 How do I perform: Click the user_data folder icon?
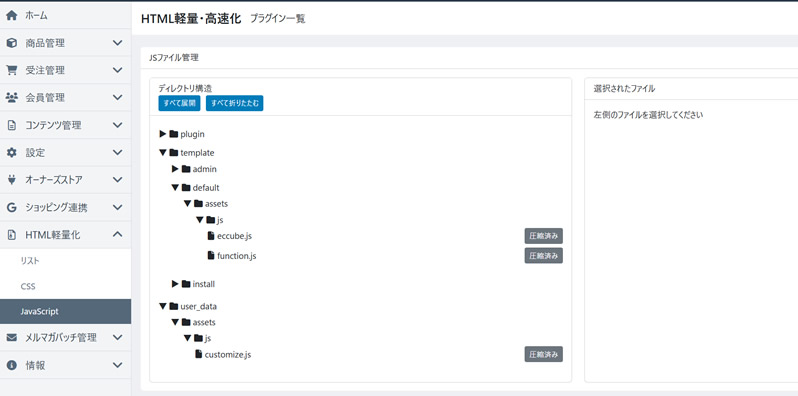point(174,306)
